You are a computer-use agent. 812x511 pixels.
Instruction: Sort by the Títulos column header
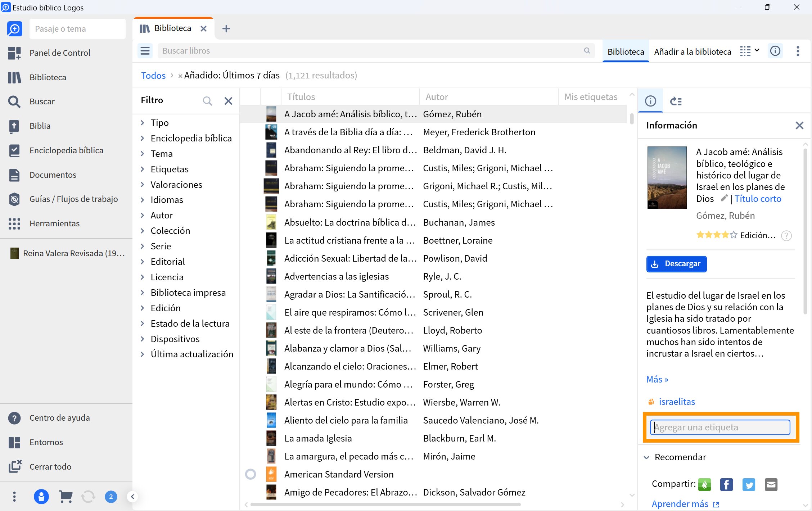point(350,97)
